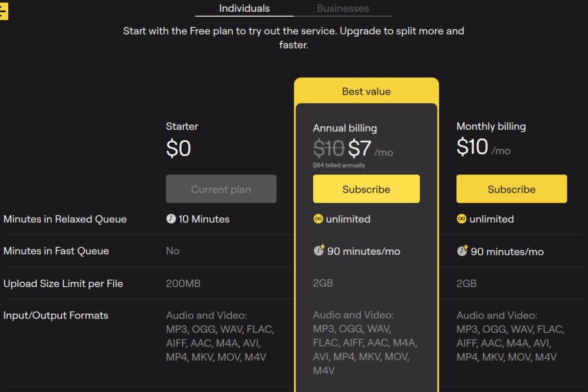Click stopwatch icon next to Monthly "90 minutes/mo"
Image resolution: width=588 pixels, height=392 pixels.
(462, 251)
